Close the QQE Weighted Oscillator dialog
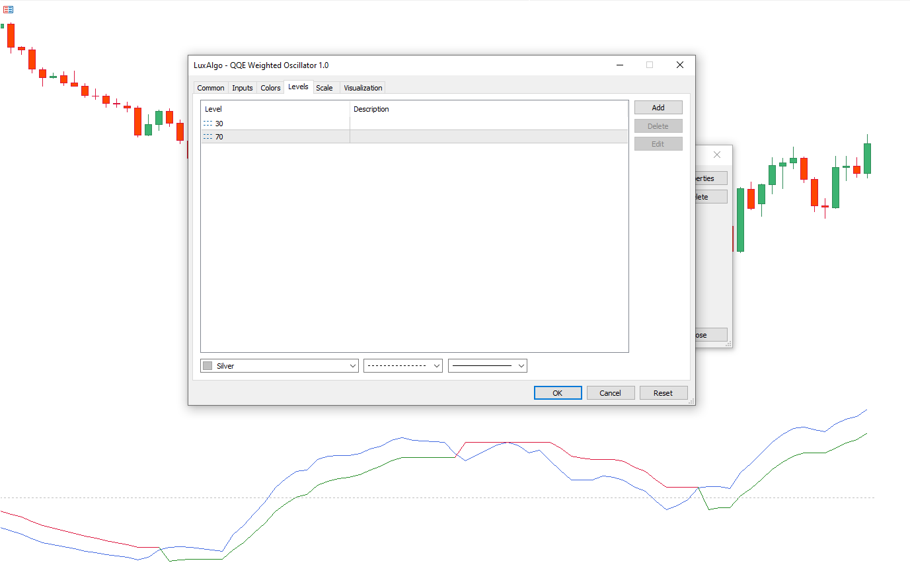910x588 pixels. (x=679, y=65)
